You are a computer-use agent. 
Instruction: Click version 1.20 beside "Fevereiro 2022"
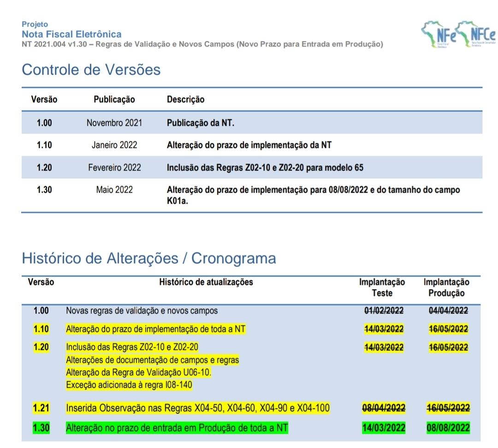[44, 167]
